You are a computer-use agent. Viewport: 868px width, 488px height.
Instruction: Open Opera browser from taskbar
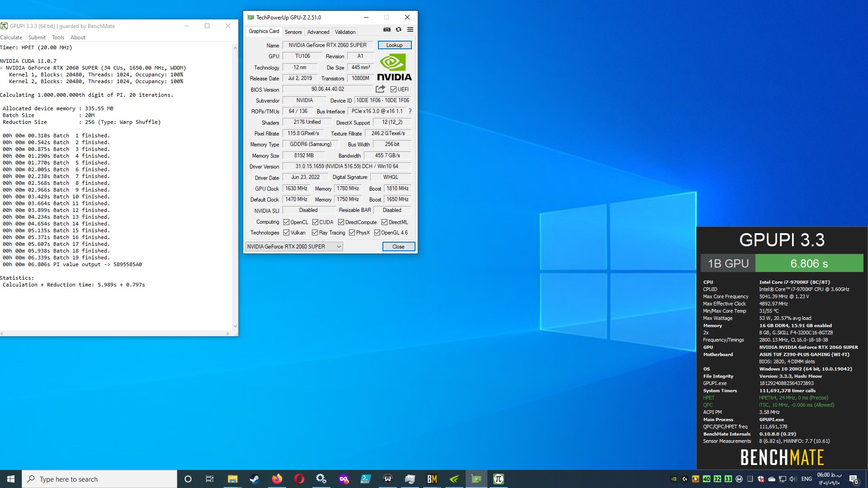click(x=299, y=479)
